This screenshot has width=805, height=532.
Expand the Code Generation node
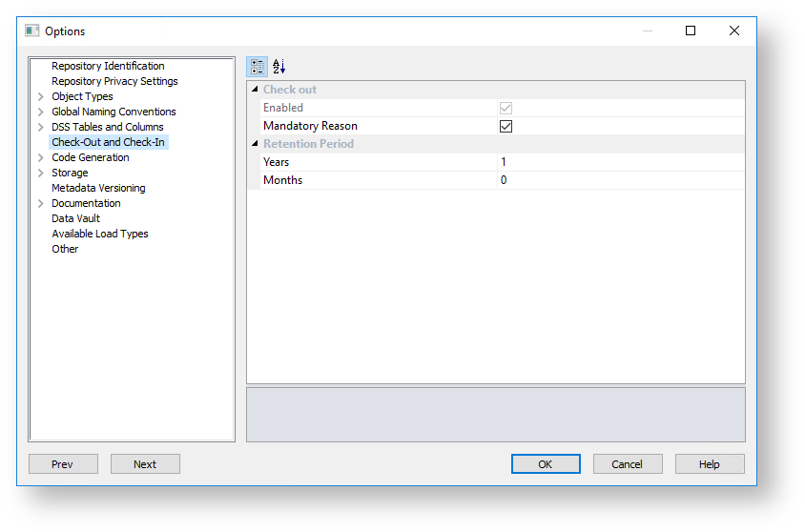40,158
